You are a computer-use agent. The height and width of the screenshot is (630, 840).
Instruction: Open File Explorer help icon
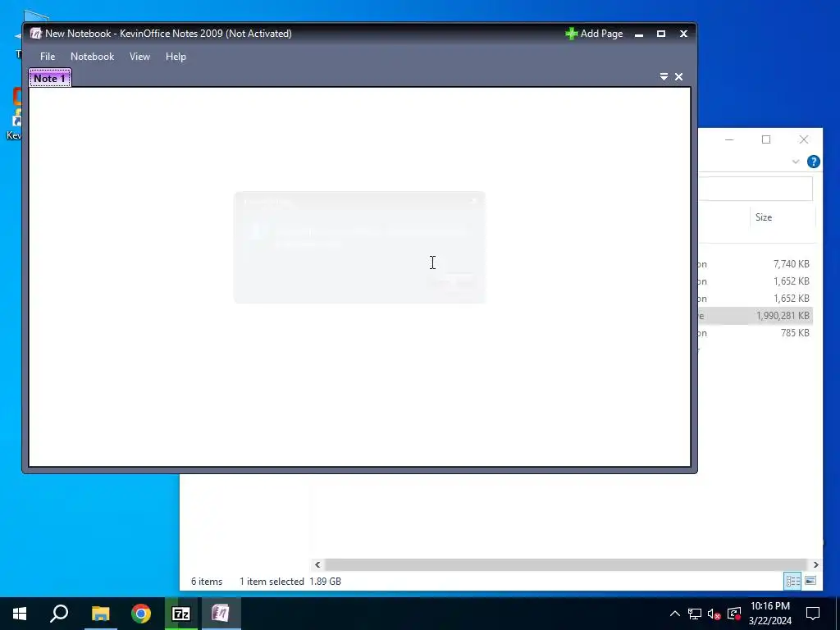coord(813,162)
